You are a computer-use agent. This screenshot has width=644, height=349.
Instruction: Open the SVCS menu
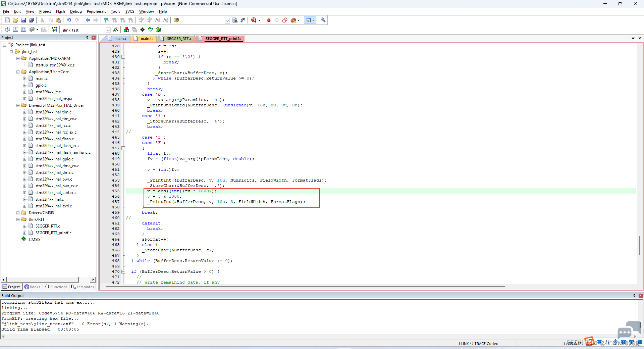129,11
